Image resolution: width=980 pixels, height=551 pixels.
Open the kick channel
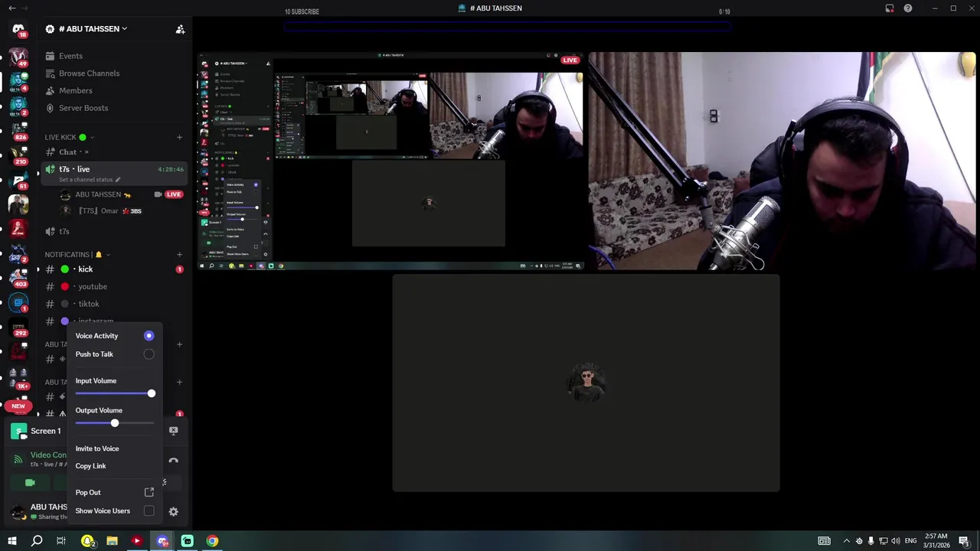[x=113, y=269]
